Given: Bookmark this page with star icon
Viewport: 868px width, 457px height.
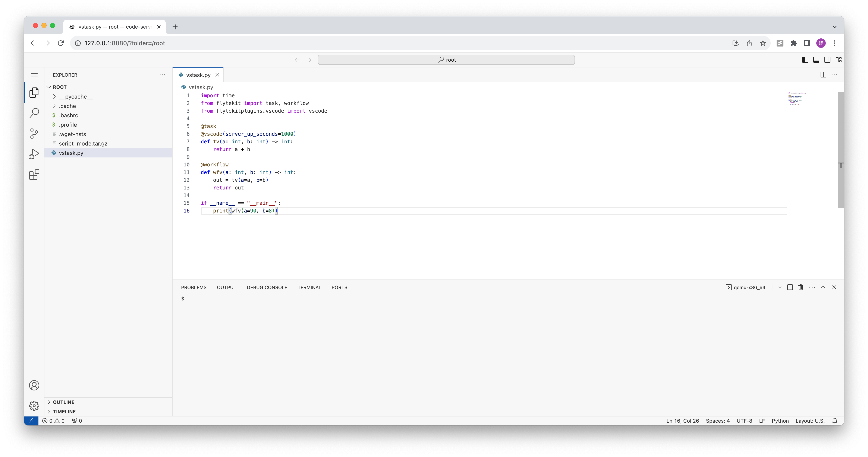Looking at the screenshot, I should (763, 43).
